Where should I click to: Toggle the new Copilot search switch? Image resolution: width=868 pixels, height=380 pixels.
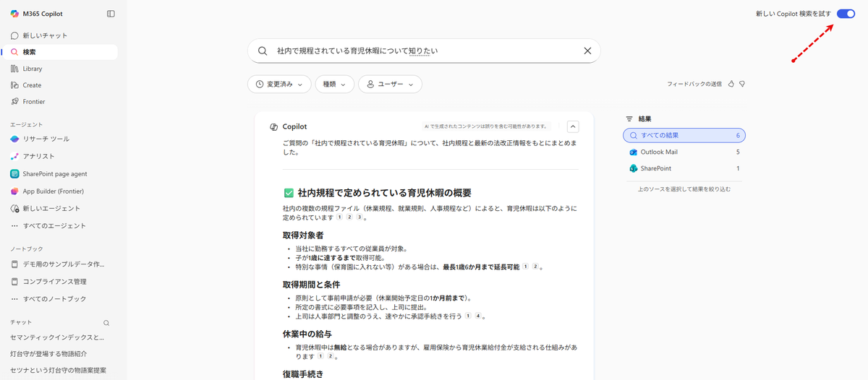(x=846, y=14)
